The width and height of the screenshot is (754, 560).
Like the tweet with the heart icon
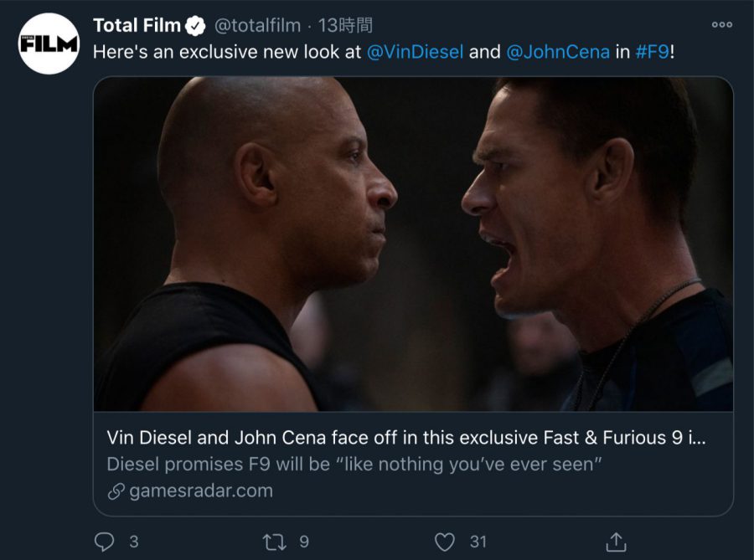447,542
